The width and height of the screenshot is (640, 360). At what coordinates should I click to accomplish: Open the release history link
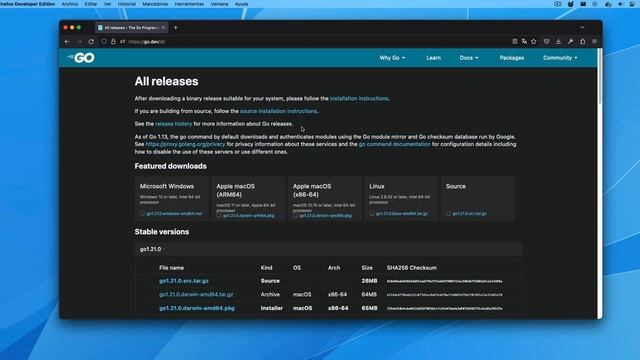[x=173, y=124]
